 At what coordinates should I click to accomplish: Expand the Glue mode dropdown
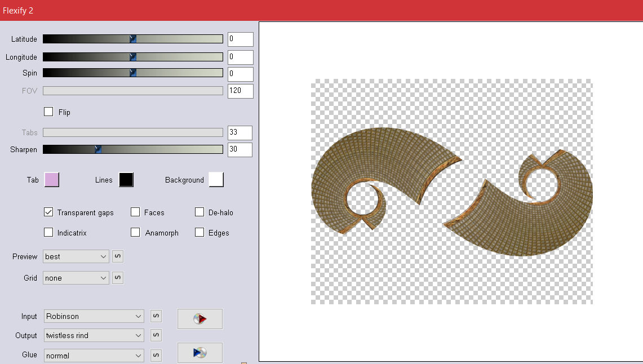pyautogui.click(x=94, y=356)
